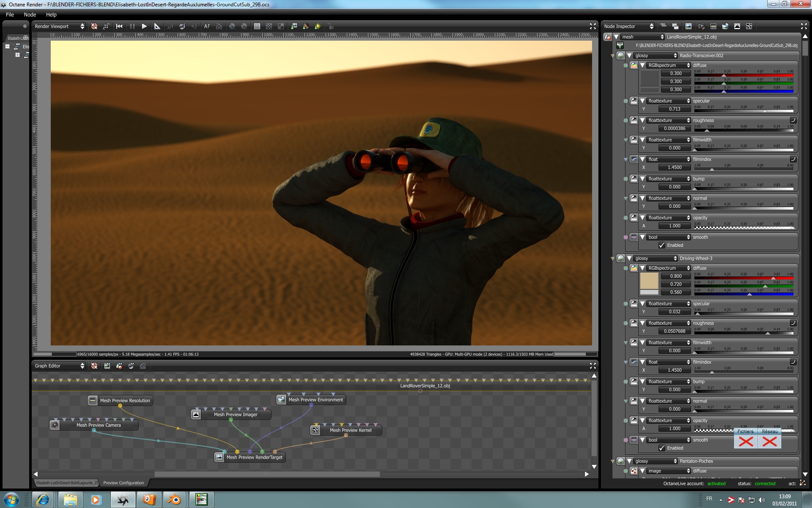Click the Driving-Wheel-3 diffuse color swatch
Screen dimensions: 812x508
649,281
